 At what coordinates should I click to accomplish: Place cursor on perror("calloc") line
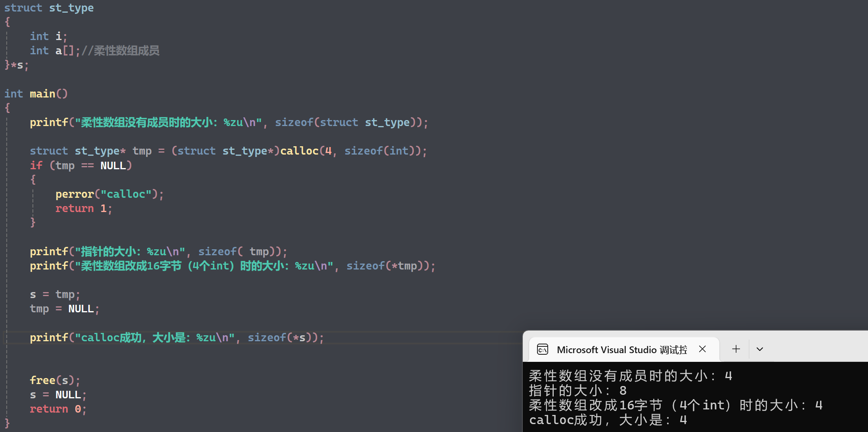109,194
